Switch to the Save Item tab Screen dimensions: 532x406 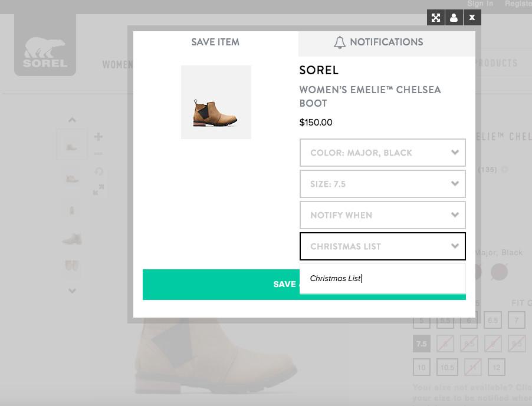click(x=215, y=42)
